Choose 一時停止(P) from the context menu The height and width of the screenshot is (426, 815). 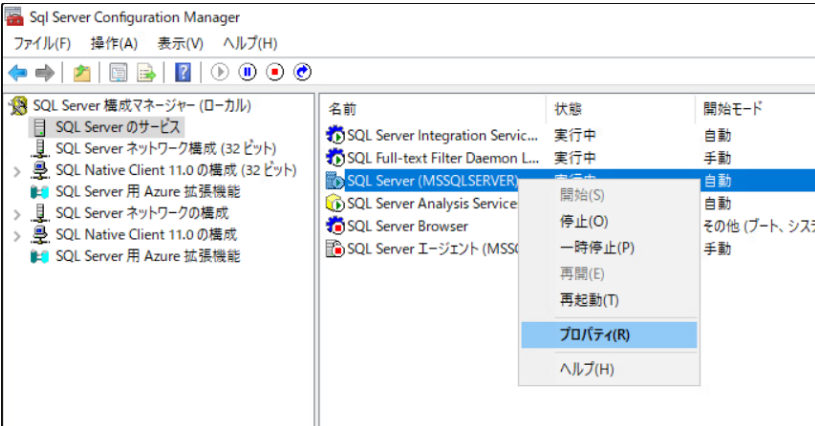(609, 247)
